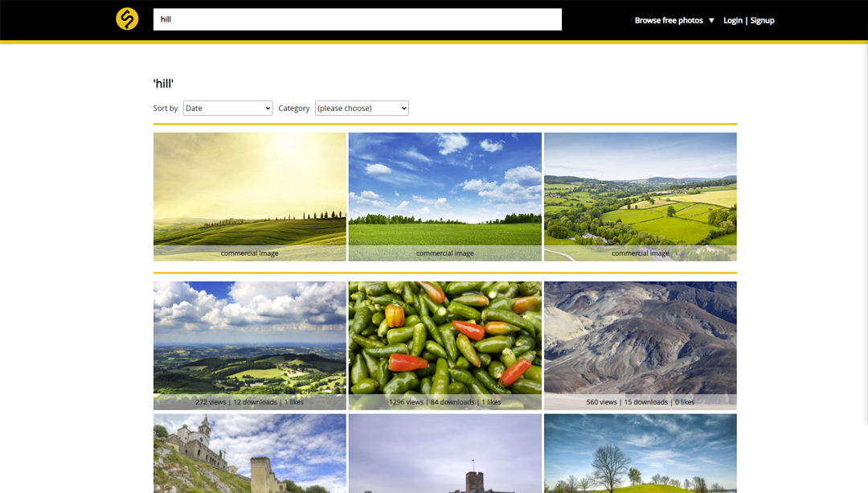Open the hillside church building photo

coord(250,454)
